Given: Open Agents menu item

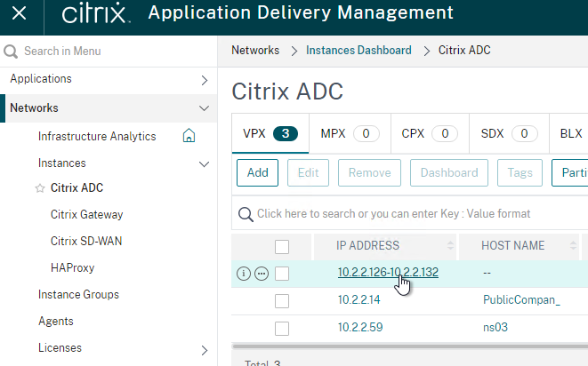Looking at the screenshot, I should click(55, 322).
